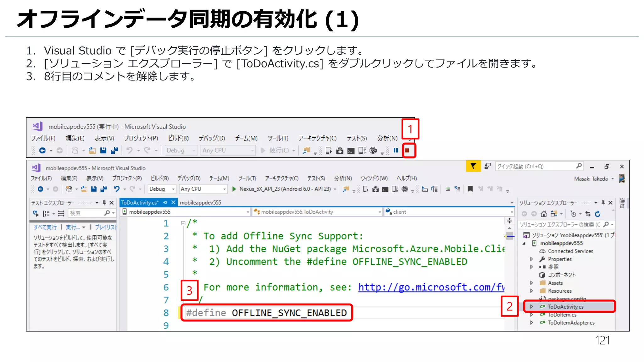Click the プレイリスト link in Test Explorer
Image resolution: width=644 pixels, height=362 pixels.
[106, 227]
